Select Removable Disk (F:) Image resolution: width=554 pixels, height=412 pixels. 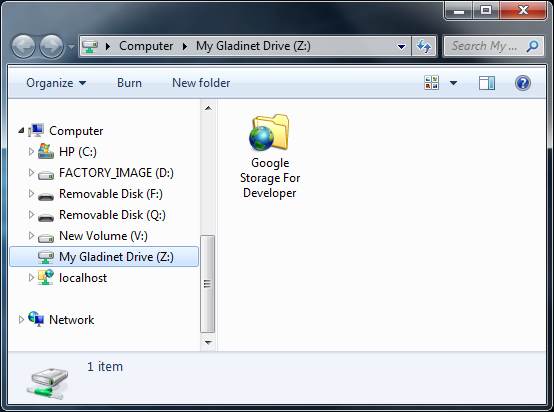111,194
